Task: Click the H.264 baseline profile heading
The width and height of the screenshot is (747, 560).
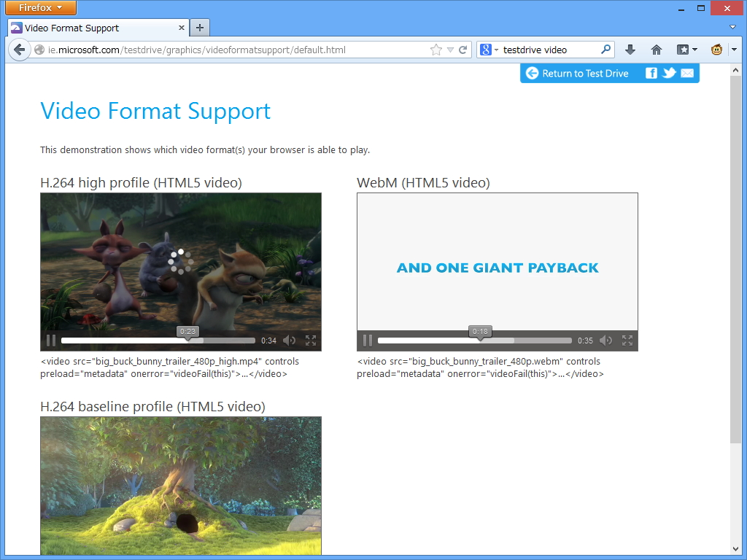Action: pos(153,407)
